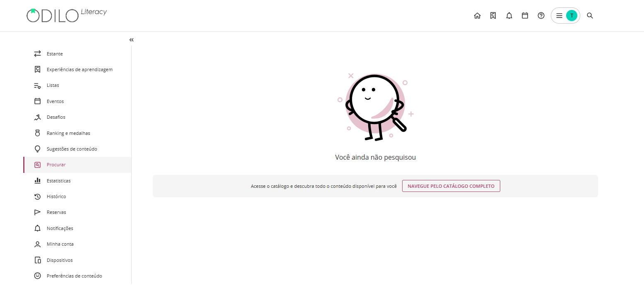Click the calendar icon in top bar

point(525,16)
